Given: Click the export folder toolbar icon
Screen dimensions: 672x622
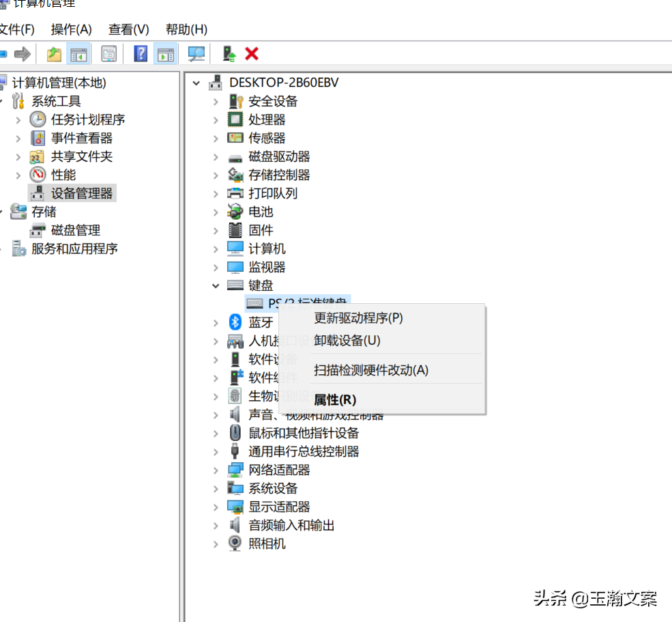Looking at the screenshot, I should pyautogui.click(x=53, y=53).
